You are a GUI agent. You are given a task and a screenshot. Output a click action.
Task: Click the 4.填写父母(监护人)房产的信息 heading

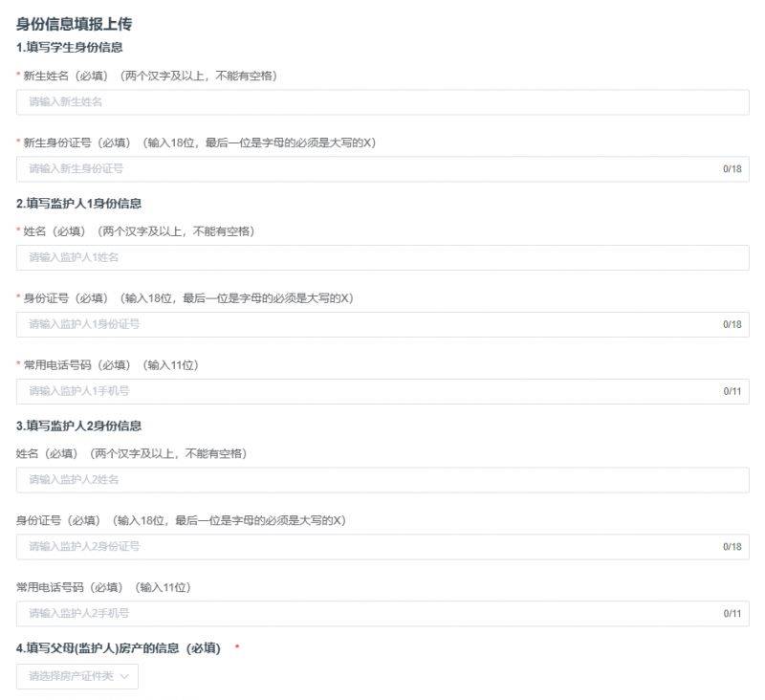(118, 648)
